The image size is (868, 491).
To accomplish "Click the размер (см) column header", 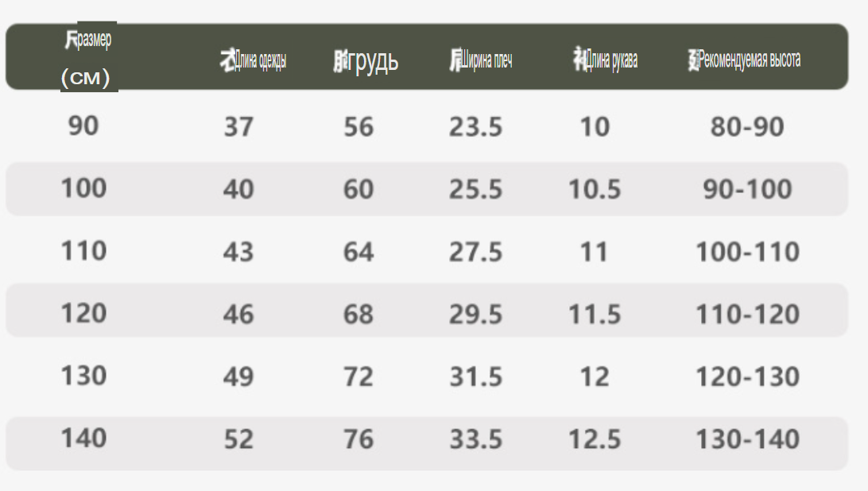I will (x=87, y=57).
